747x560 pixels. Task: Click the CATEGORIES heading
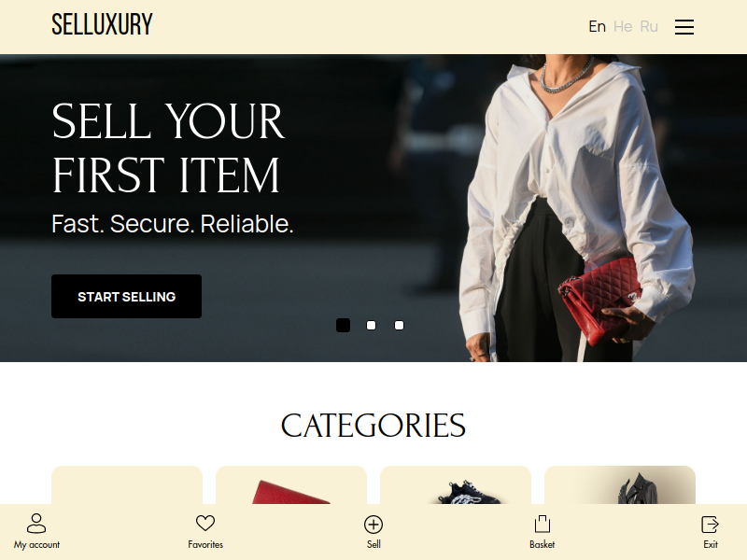pyautogui.click(x=373, y=426)
